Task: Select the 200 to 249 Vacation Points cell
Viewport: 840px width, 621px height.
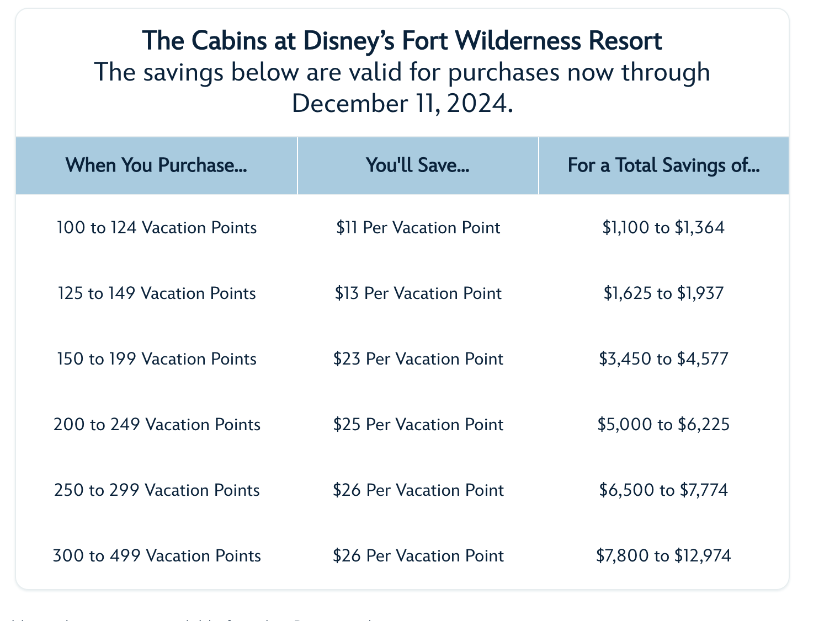Action: tap(157, 425)
